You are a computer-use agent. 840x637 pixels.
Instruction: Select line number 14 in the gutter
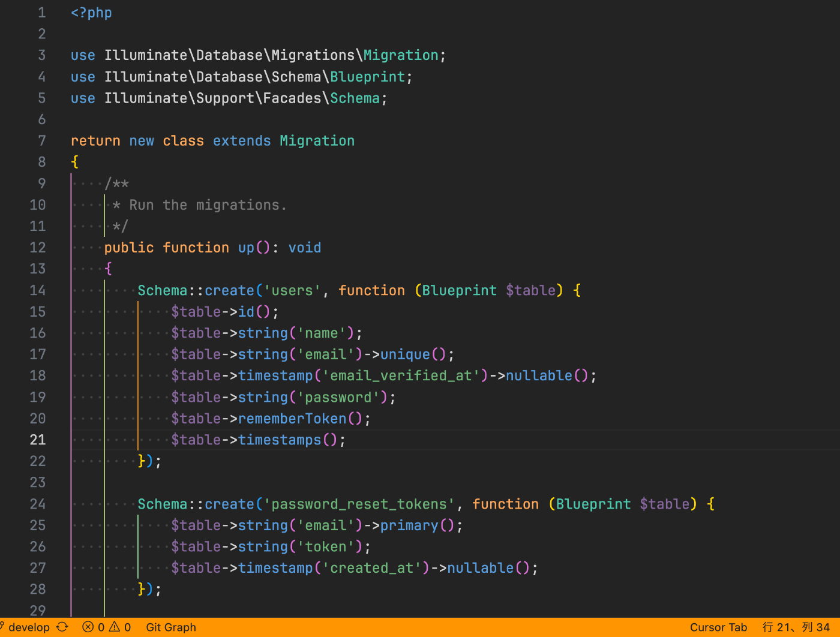pos(38,290)
